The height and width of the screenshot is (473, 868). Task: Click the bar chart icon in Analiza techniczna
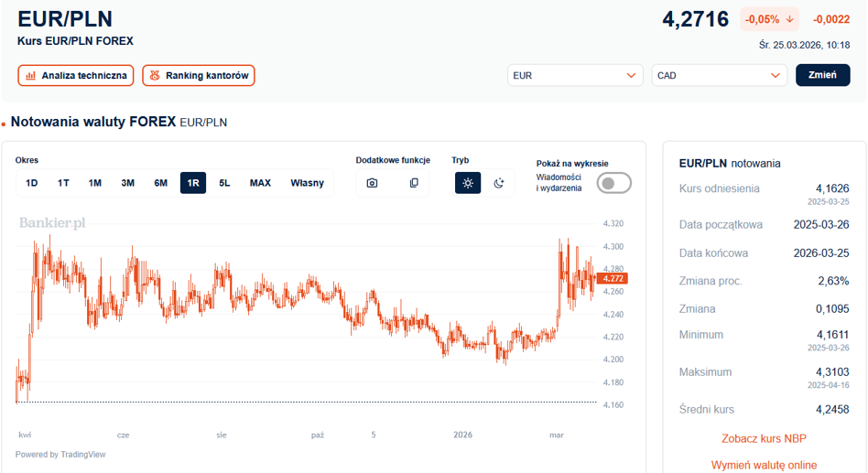(31, 76)
